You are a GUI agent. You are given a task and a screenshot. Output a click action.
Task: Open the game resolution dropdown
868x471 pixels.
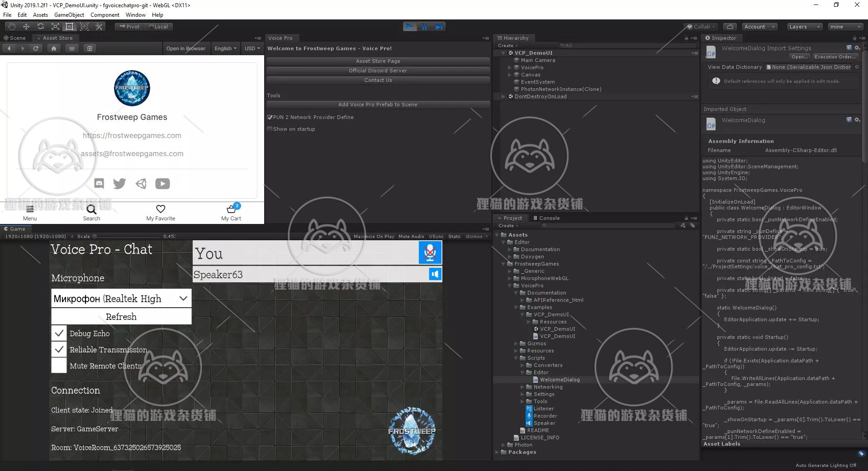click(38, 236)
